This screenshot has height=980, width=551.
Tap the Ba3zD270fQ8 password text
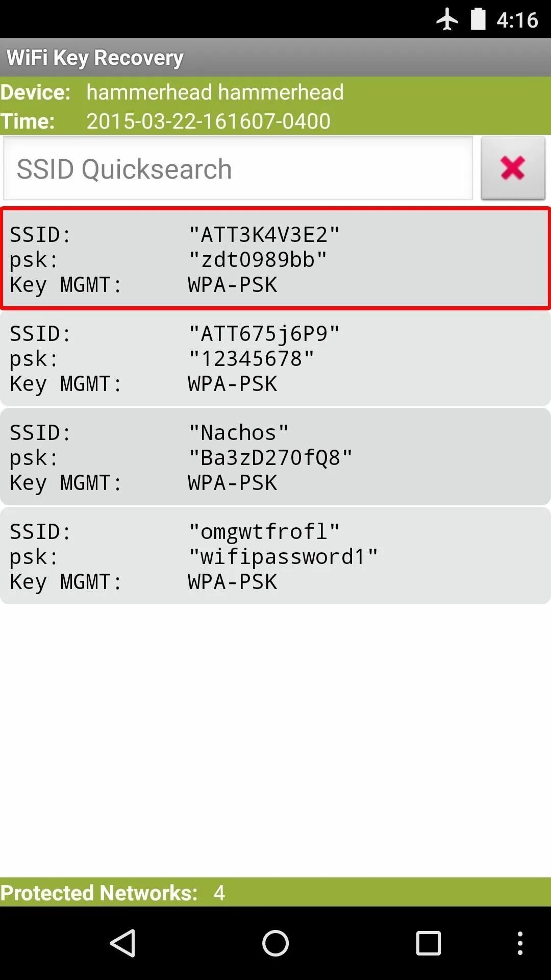click(x=270, y=458)
